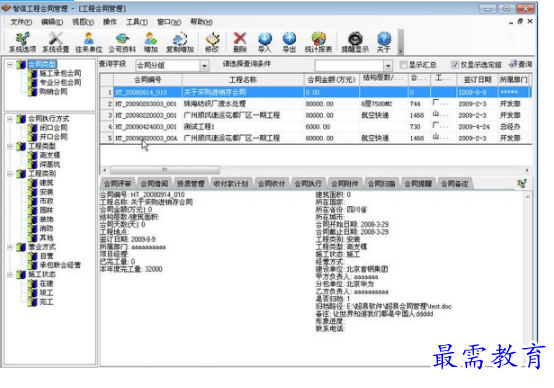Switch to the 合同评审 tab

[x=117, y=184]
